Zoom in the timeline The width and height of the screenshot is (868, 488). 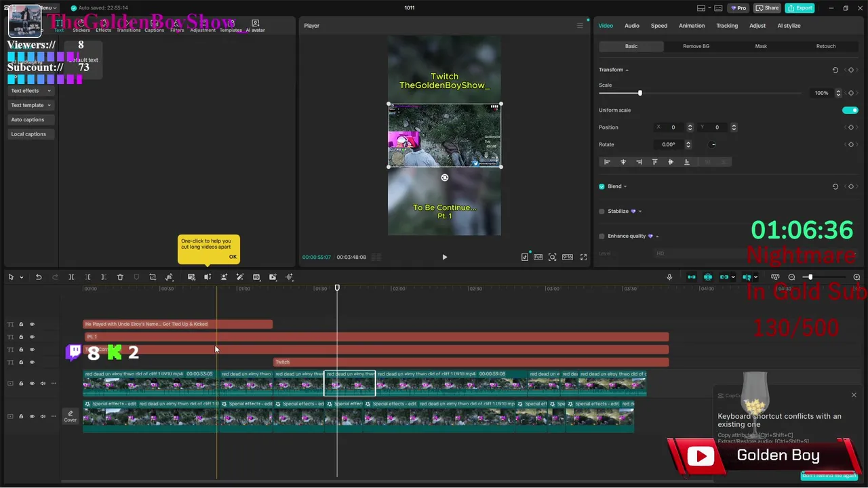click(x=856, y=277)
